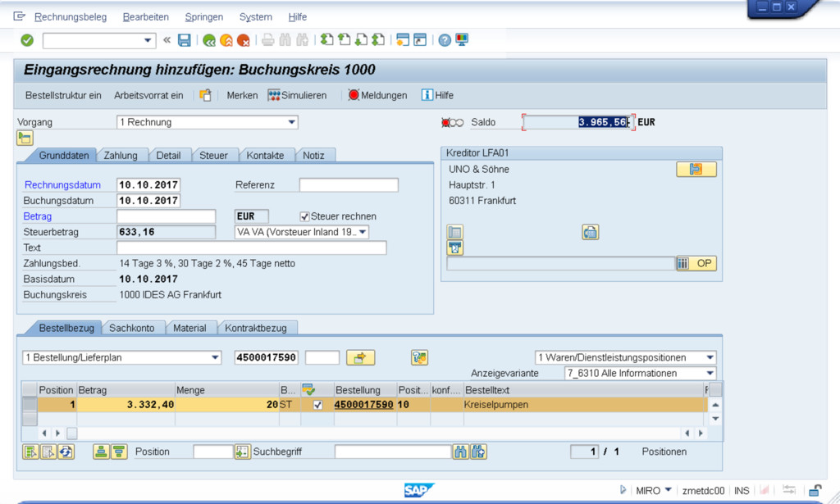Image resolution: width=840 pixels, height=504 pixels.
Task: Open the Bestellung/Lieferplan dropdown
Action: coord(215,357)
